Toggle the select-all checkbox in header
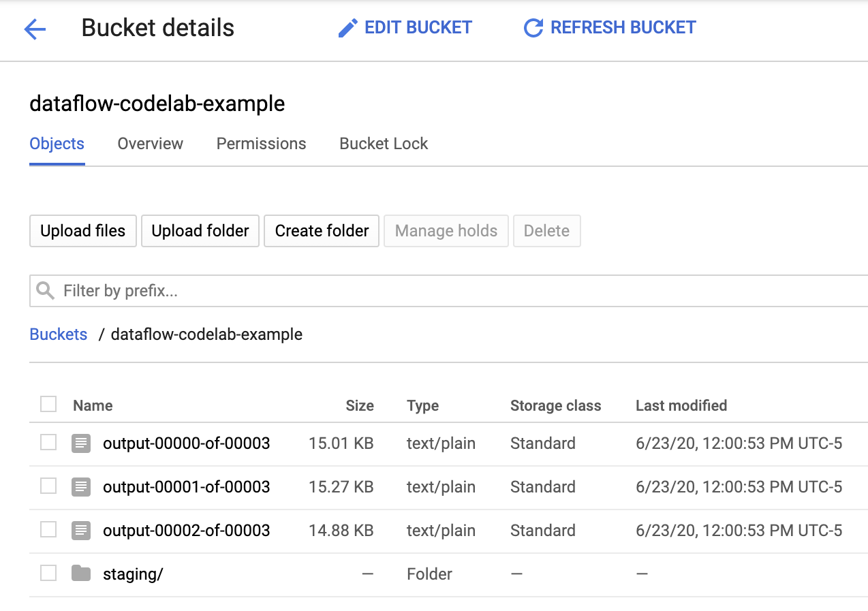The height and width of the screenshot is (611, 868). pos(48,405)
